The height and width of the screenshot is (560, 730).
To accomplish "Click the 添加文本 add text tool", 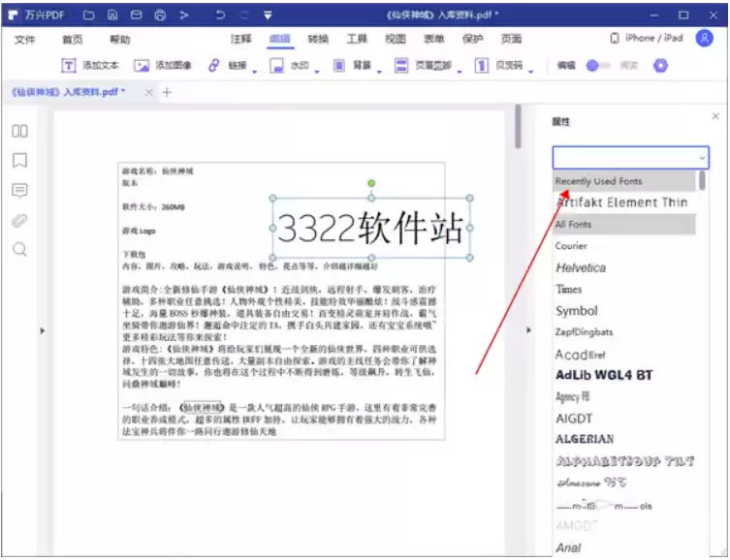I will pos(90,66).
